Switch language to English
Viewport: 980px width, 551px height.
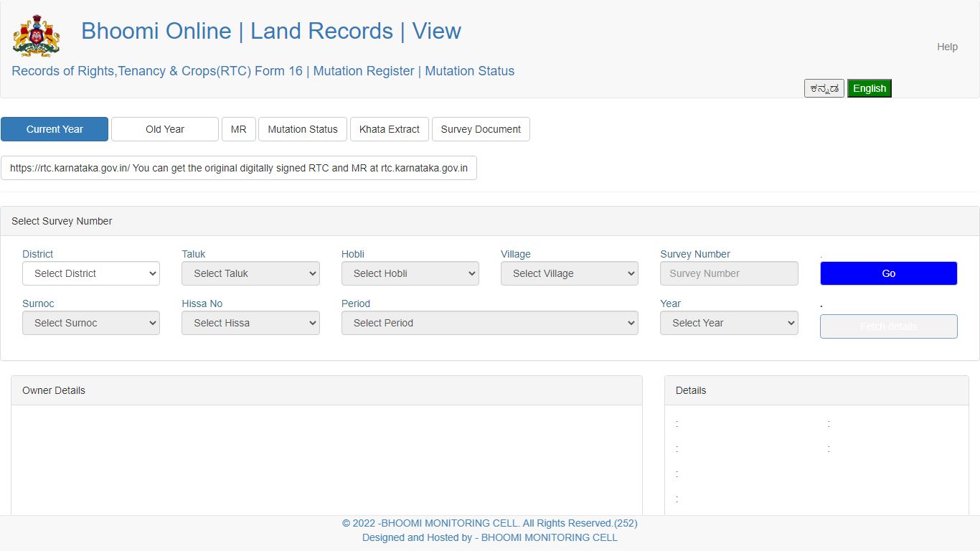[x=870, y=88]
